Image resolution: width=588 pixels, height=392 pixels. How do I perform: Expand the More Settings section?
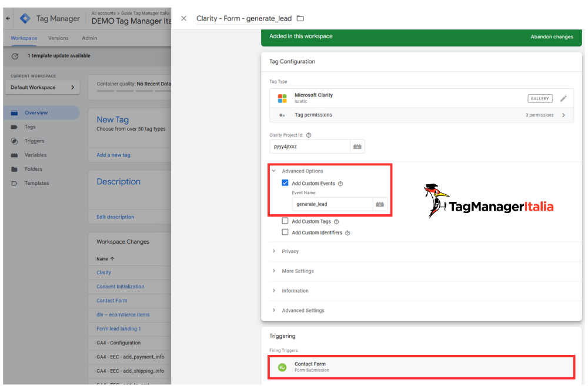[x=274, y=271]
